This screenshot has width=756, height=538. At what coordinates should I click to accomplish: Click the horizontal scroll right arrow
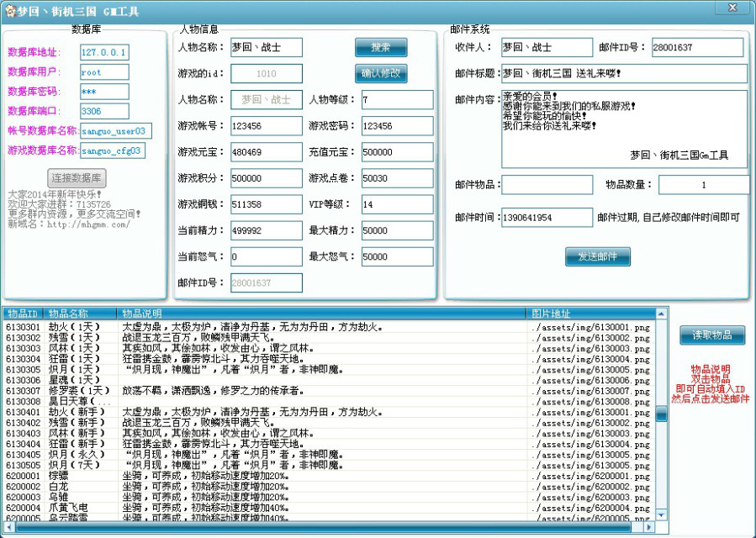point(649,527)
